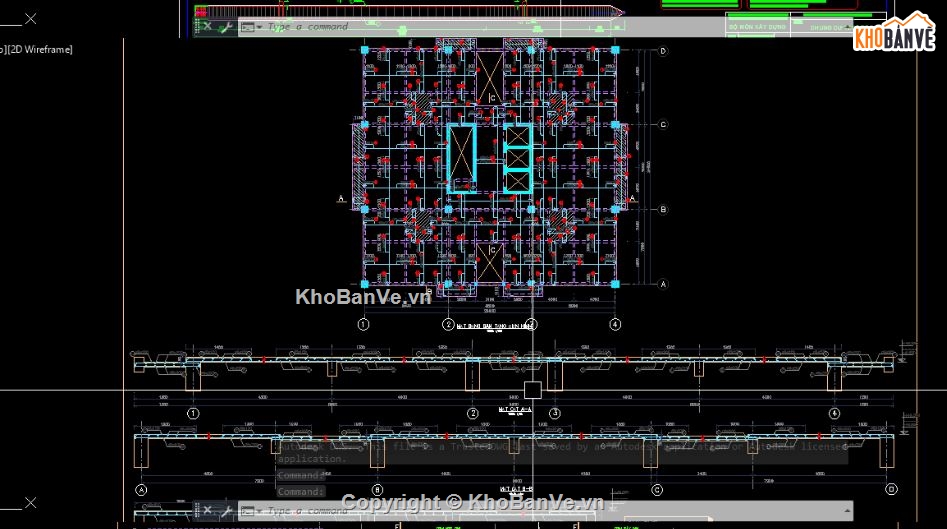Expand command history arrow on top command line
Viewport: 947px width, 529px height.
(847, 27)
